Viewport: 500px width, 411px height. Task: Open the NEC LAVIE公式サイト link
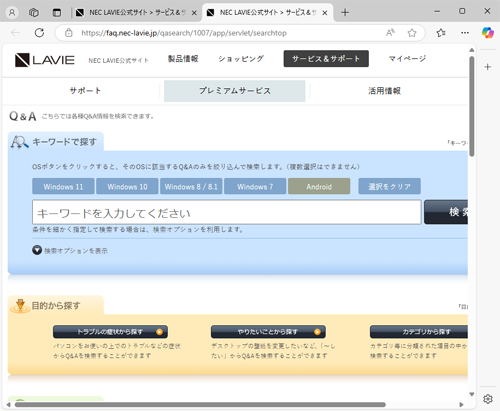[x=118, y=60]
